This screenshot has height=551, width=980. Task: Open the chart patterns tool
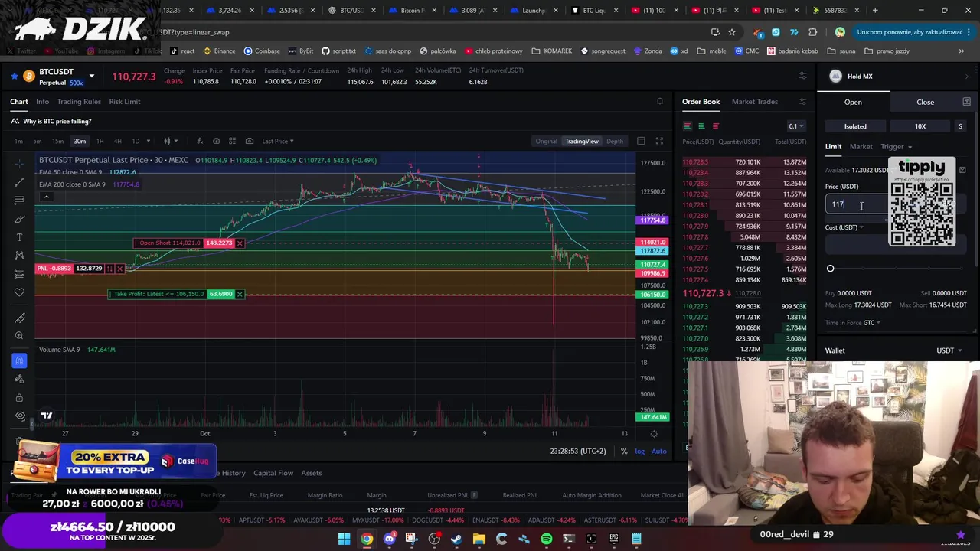19,256
